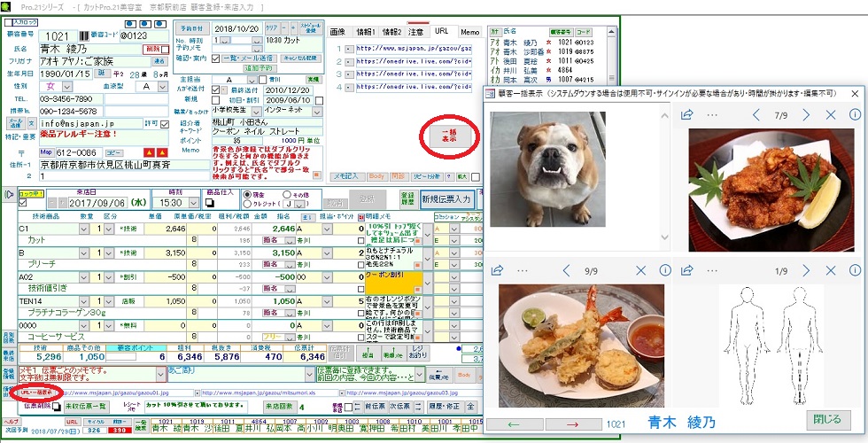Click the bulldog image thumbnail

coord(547,169)
